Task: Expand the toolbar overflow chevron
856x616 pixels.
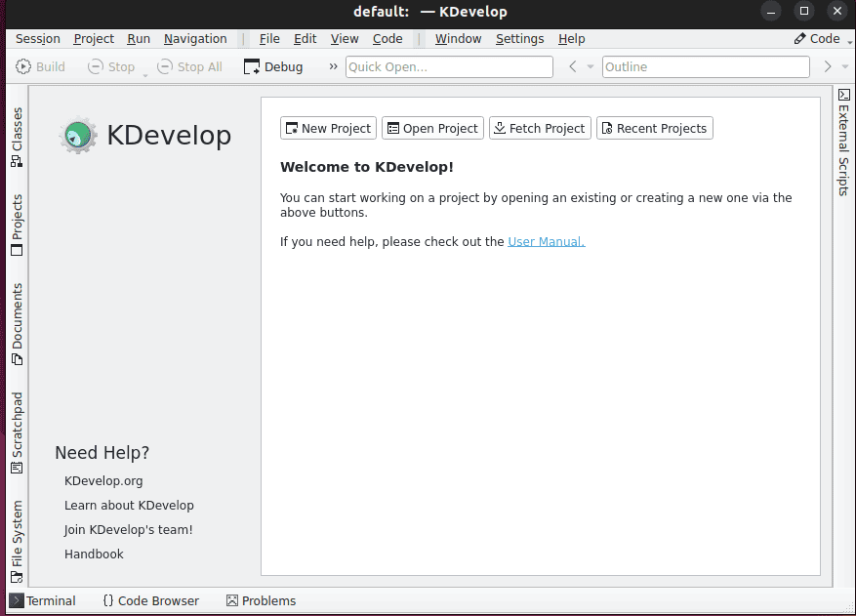Action: click(x=332, y=66)
